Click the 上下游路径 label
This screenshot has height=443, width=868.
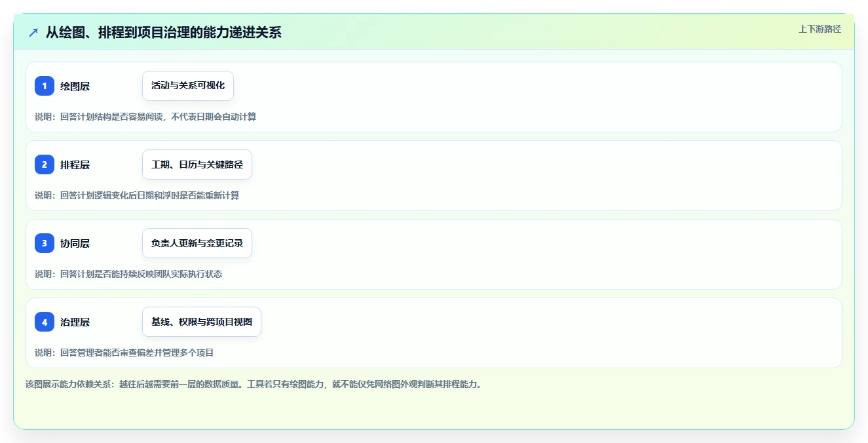click(820, 29)
